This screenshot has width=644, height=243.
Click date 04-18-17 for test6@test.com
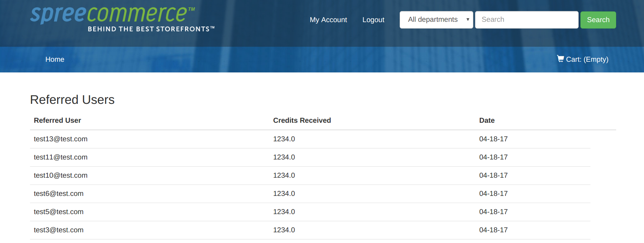(493, 194)
